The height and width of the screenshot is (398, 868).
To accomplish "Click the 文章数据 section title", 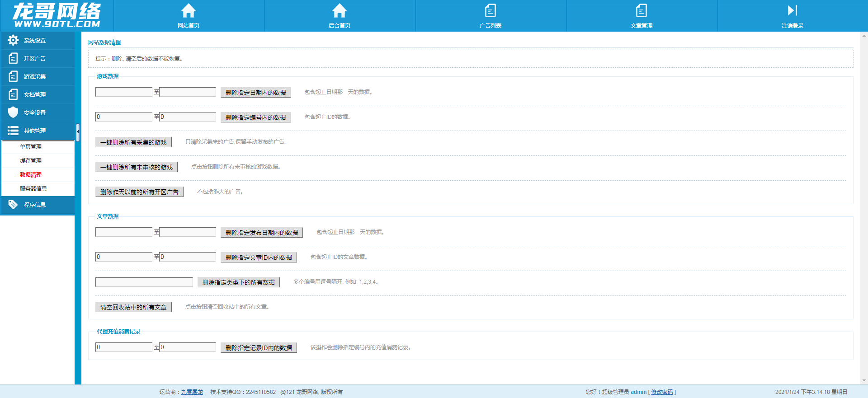I will point(108,216).
